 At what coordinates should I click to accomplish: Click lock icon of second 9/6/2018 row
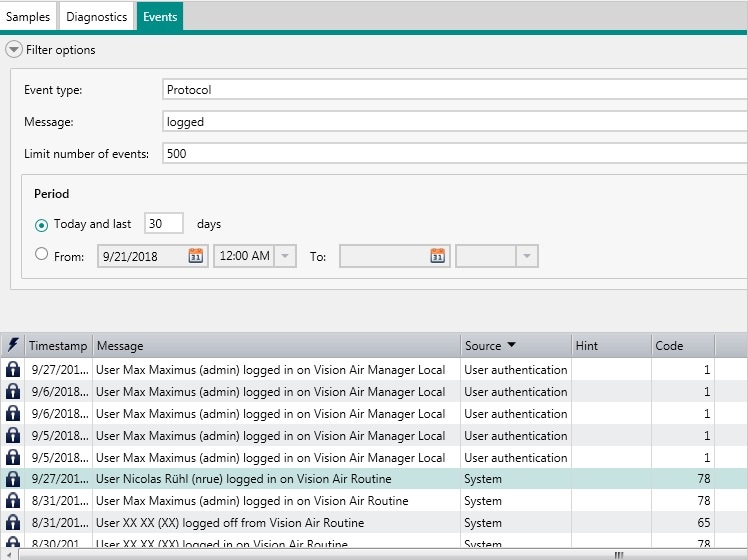13,413
